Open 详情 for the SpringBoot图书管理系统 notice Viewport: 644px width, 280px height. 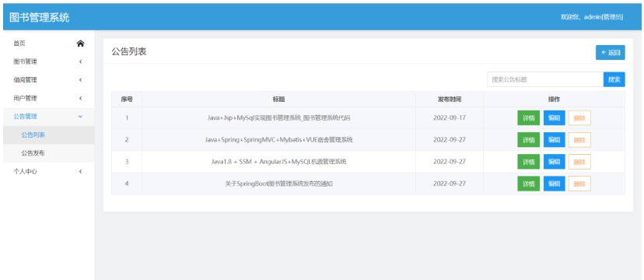tap(529, 184)
